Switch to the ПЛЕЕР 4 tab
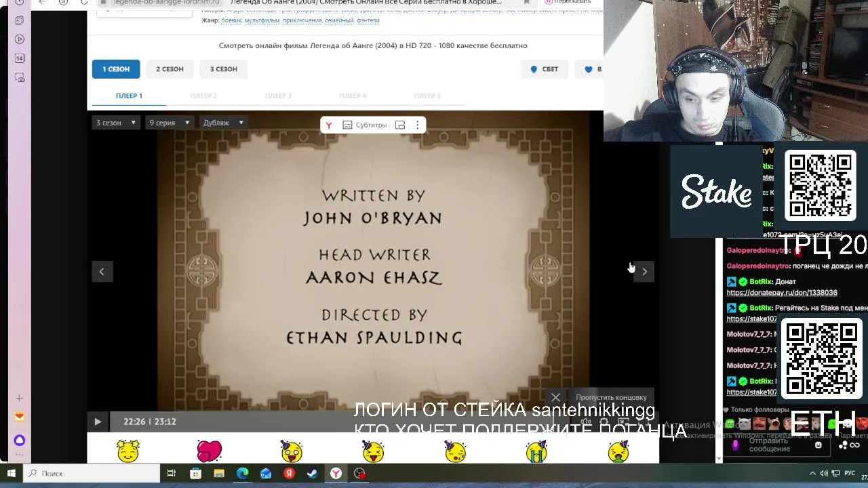Image resolution: width=868 pixels, height=488 pixels. [353, 96]
